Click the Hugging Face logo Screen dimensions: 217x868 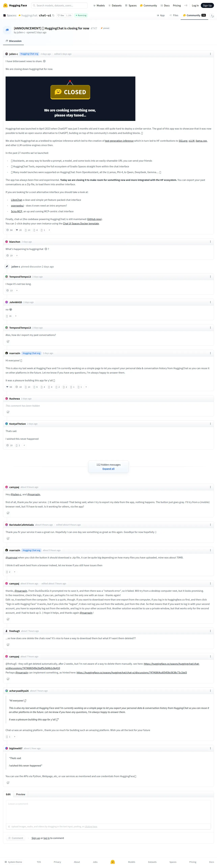[x=15, y=5]
